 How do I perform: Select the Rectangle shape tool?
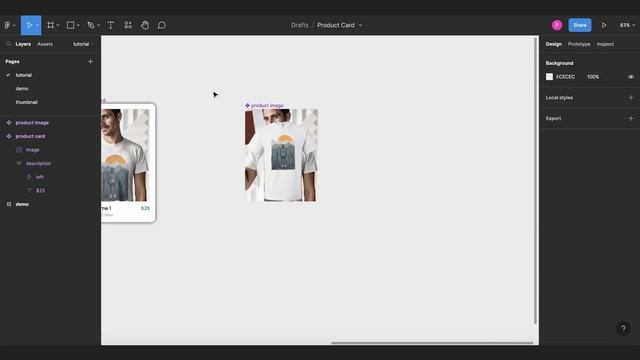click(71, 25)
